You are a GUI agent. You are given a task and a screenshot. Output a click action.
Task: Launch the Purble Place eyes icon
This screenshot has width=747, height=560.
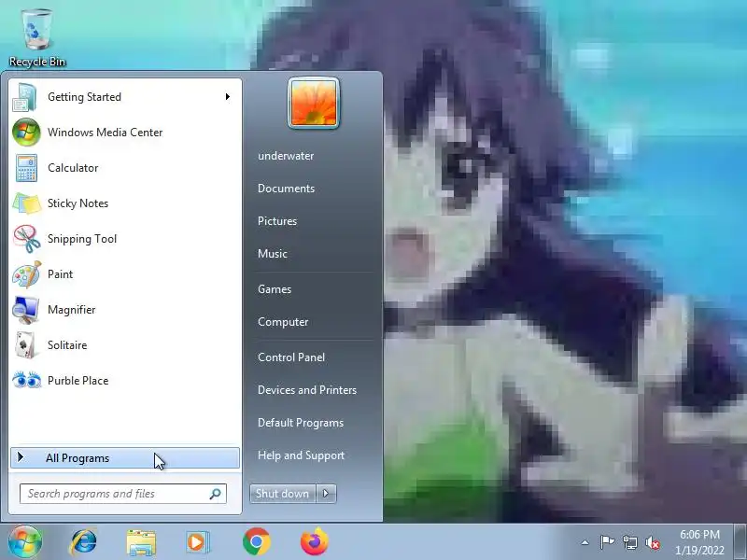point(27,381)
